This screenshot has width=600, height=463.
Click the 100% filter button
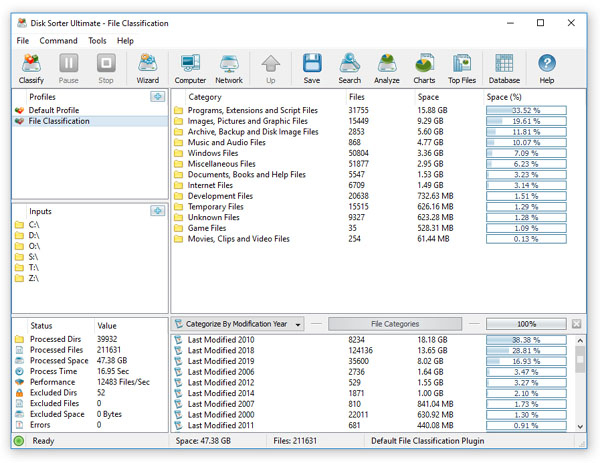(x=526, y=324)
